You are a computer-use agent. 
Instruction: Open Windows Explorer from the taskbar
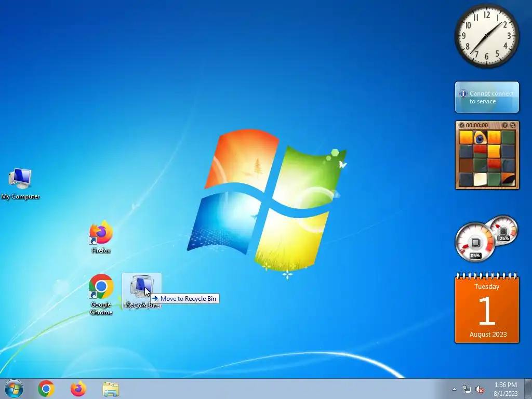coord(111,389)
